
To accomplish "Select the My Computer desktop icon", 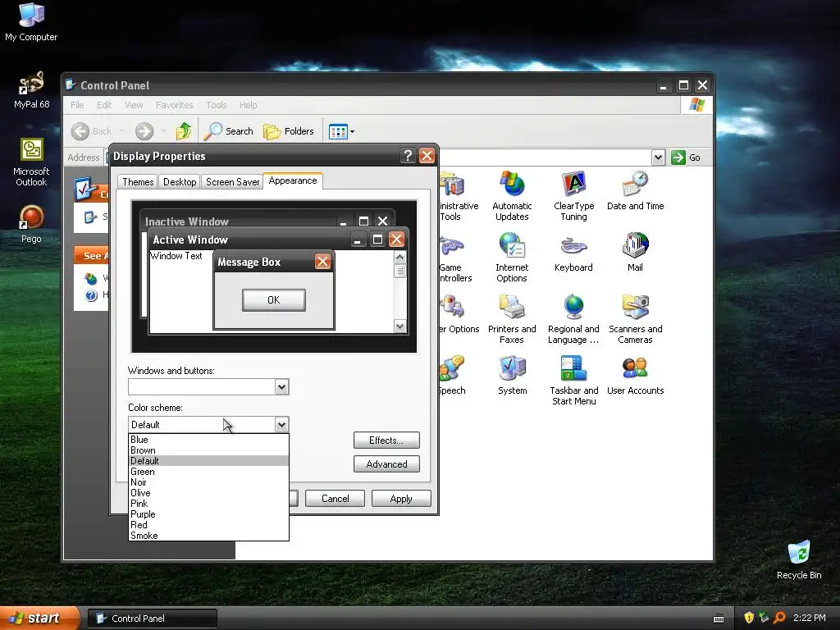I will coord(31,22).
